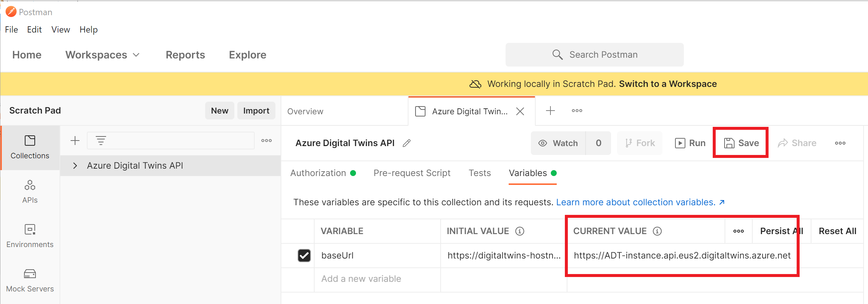Image resolution: width=868 pixels, height=304 pixels.
Task: Click Persist All
Action: point(782,231)
